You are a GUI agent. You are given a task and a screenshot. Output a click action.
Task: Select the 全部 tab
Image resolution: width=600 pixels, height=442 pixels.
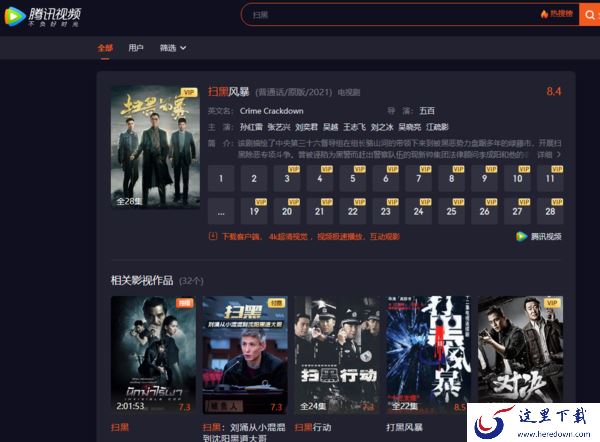[x=105, y=48]
